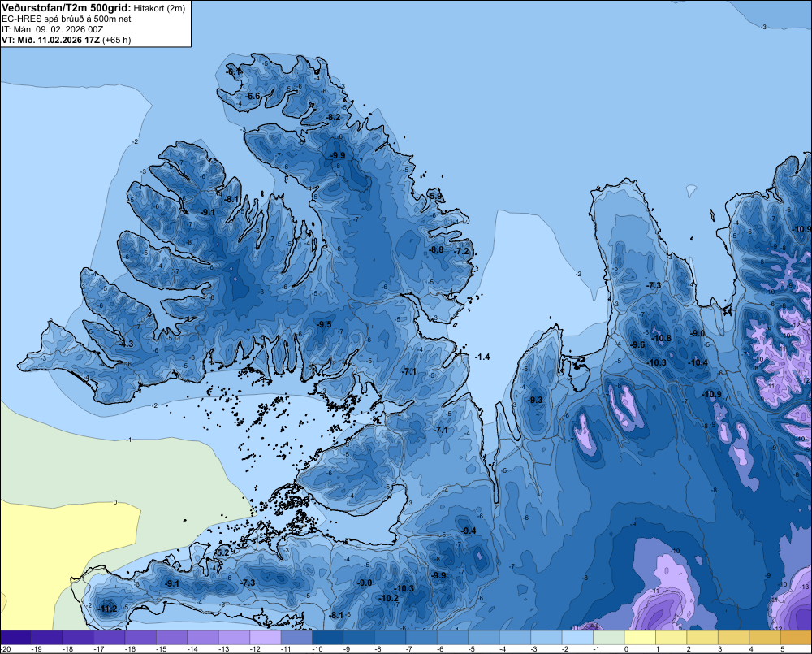Click the legend swatch between 4 and 5

coord(765,638)
